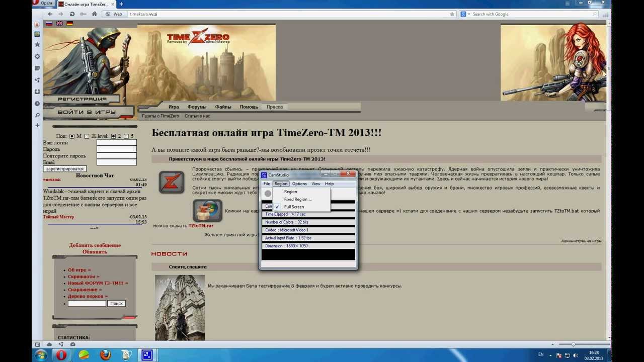Submit with the зарегистрироватся button
This screenshot has width=644, height=362.
tap(64, 169)
